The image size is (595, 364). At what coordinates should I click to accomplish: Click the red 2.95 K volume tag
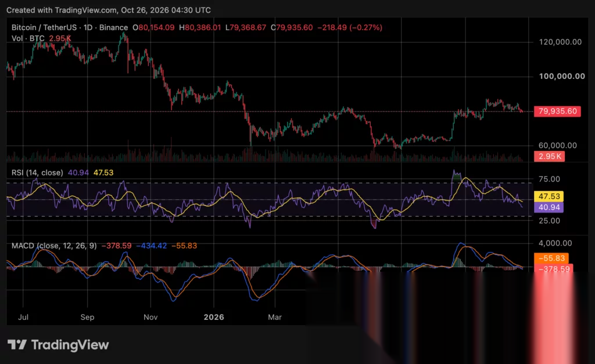pyautogui.click(x=549, y=156)
